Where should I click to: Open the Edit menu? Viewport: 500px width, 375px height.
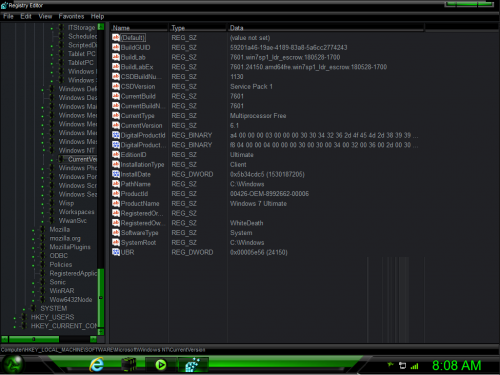[26, 16]
